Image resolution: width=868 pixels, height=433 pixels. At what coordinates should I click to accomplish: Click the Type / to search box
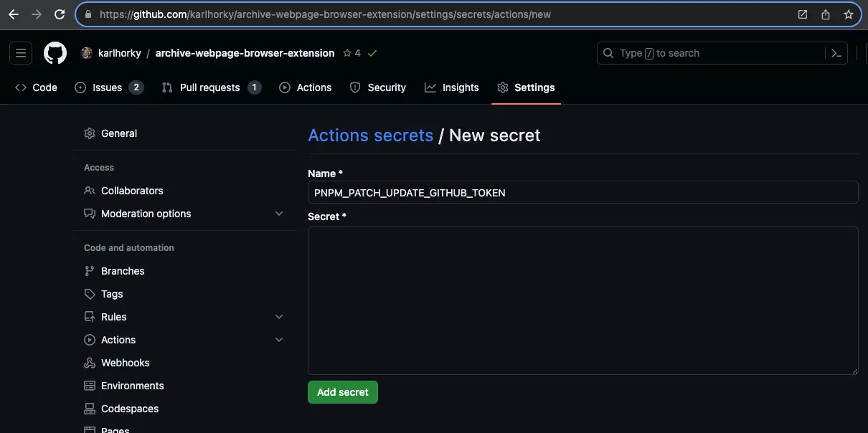pyautogui.click(x=722, y=53)
